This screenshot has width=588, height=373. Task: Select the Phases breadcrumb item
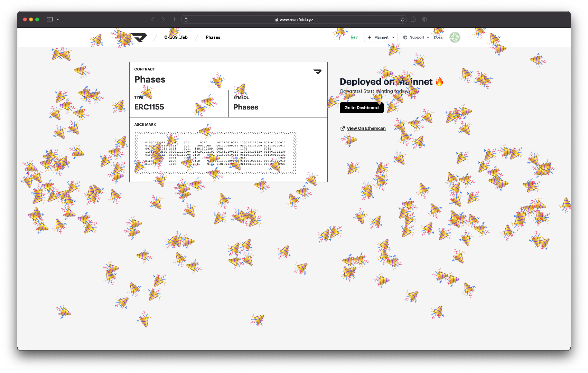pos(213,37)
